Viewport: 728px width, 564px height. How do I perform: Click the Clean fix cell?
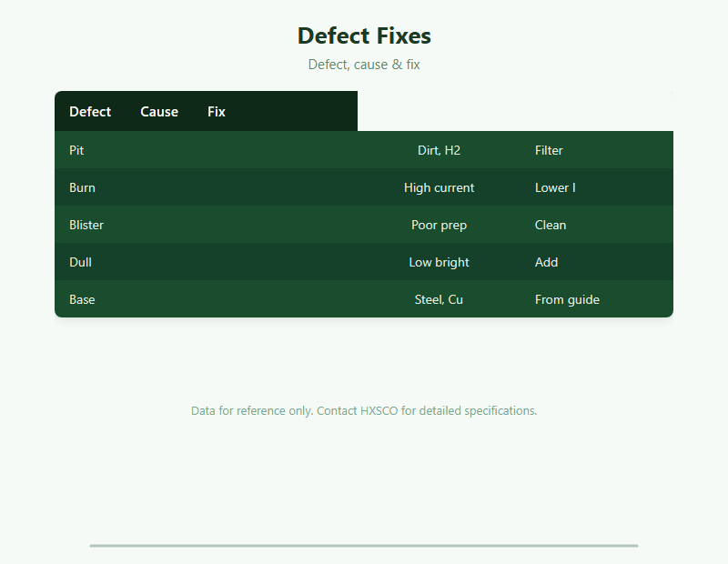(x=597, y=225)
